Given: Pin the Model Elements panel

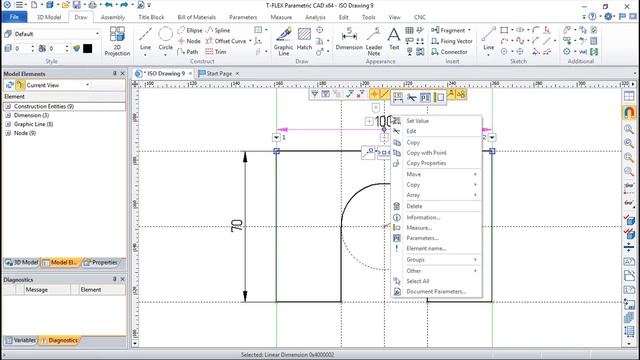Looking at the screenshot, I should [115, 73].
